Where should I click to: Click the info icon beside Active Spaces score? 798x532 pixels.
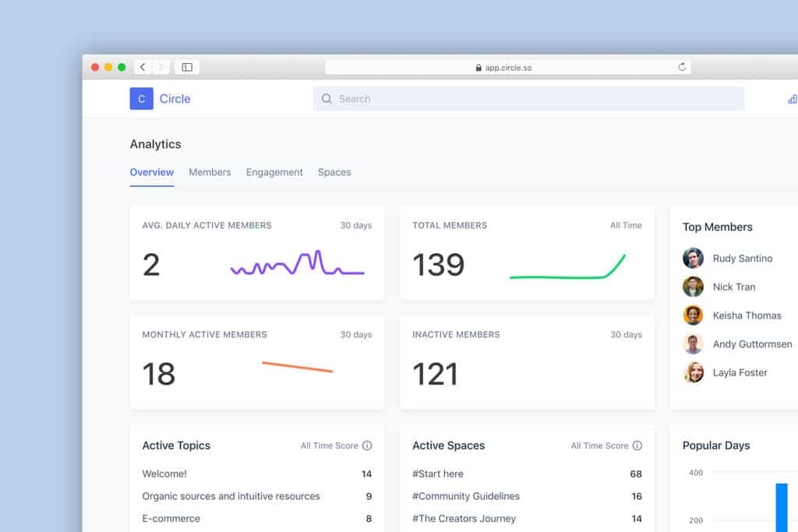coord(637,446)
